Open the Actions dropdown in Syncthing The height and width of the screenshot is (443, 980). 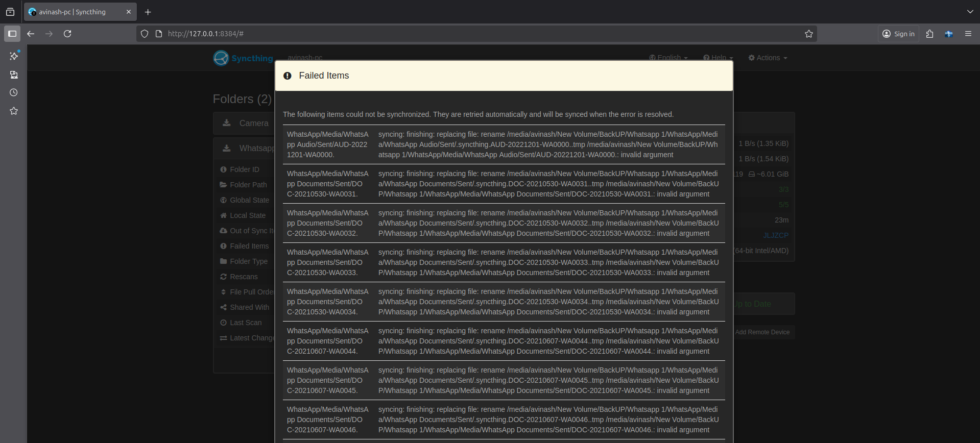tap(768, 58)
